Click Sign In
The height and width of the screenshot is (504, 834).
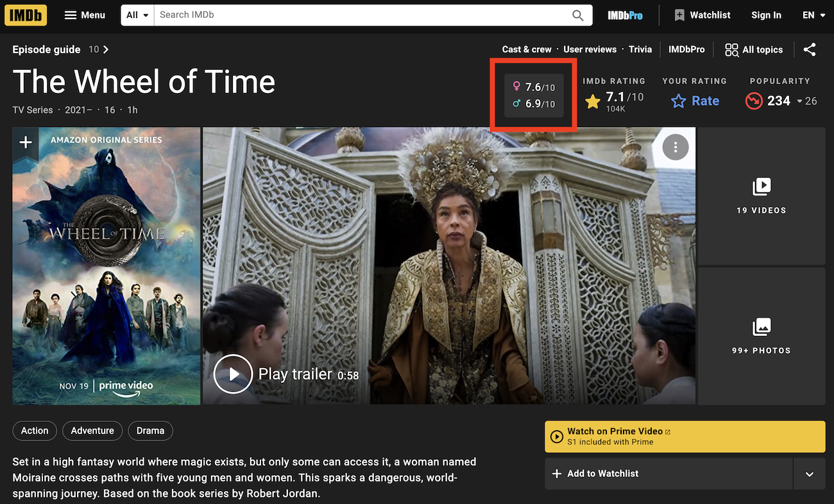(x=766, y=15)
